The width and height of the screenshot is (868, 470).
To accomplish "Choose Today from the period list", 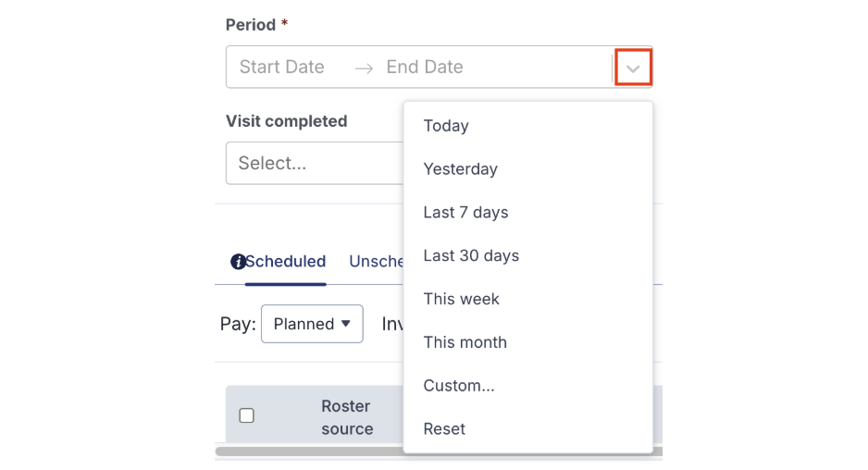I will point(446,126).
